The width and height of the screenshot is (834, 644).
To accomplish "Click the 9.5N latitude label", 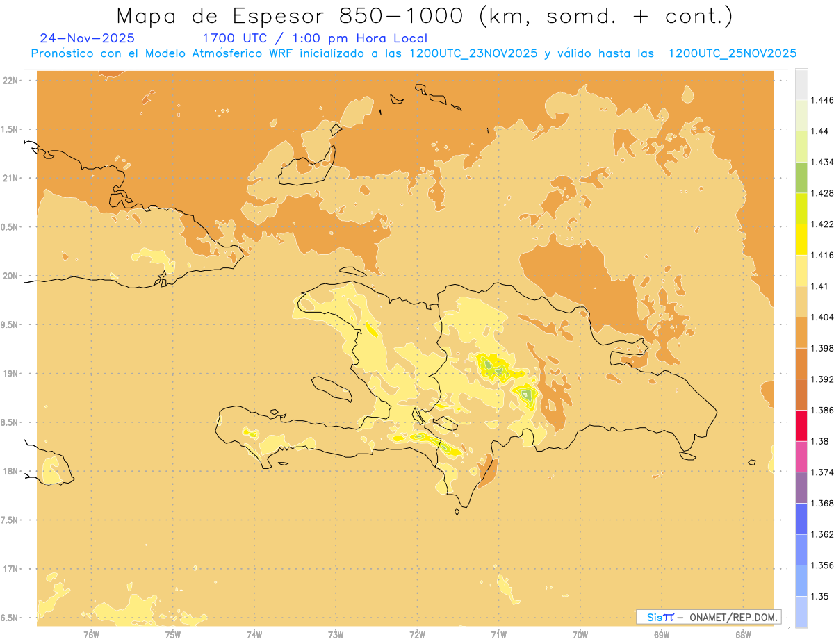I will tap(10, 324).
